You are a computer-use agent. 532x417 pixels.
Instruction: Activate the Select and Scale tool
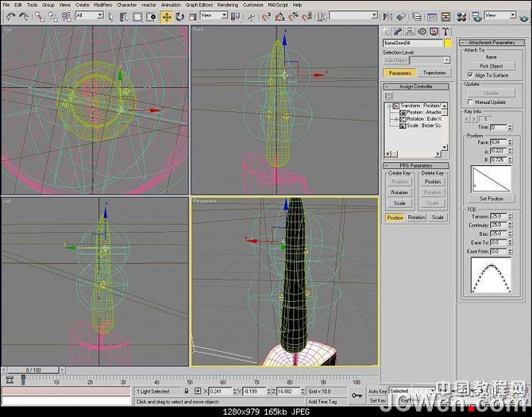(x=192, y=17)
